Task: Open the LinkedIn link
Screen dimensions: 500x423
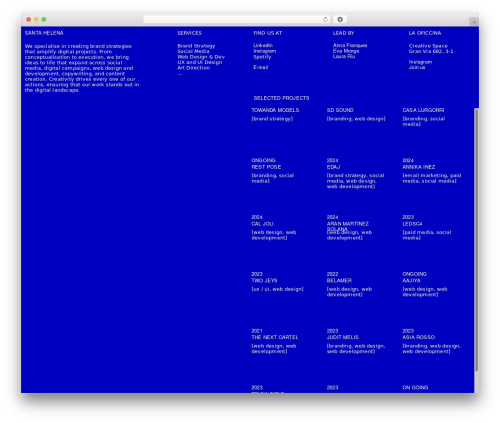Action: (x=263, y=45)
